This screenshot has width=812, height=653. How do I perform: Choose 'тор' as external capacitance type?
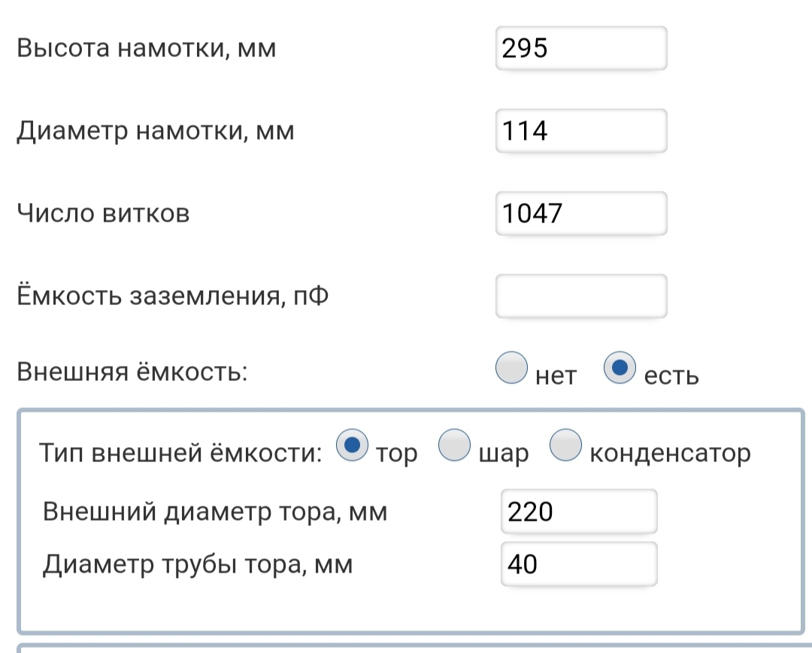coord(351,446)
